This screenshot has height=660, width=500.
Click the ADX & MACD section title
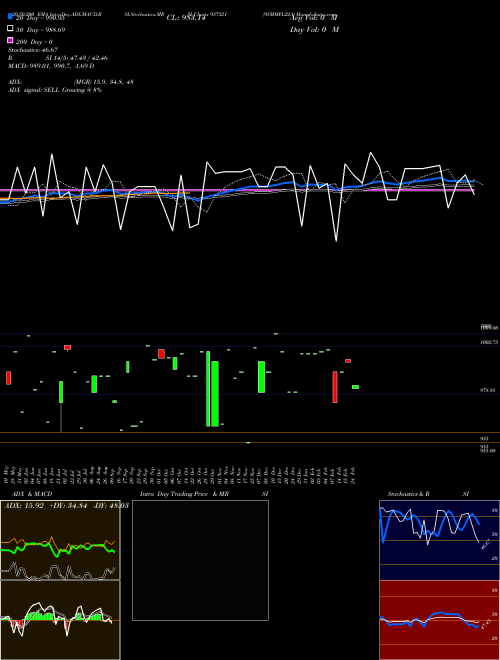(32, 494)
